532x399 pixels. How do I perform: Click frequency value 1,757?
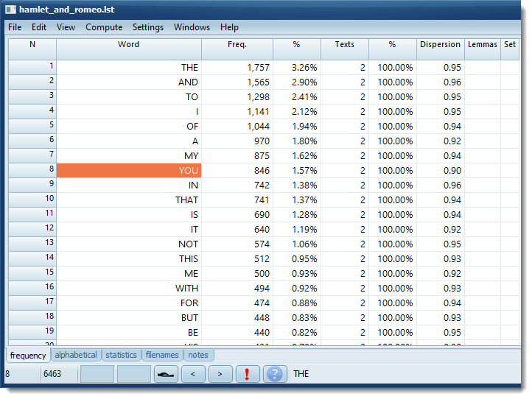click(x=258, y=68)
